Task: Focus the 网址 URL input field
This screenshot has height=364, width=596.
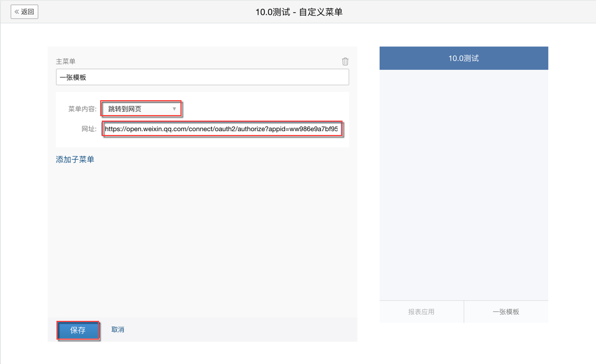Action: pyautogui.click(x=222, y=129)
